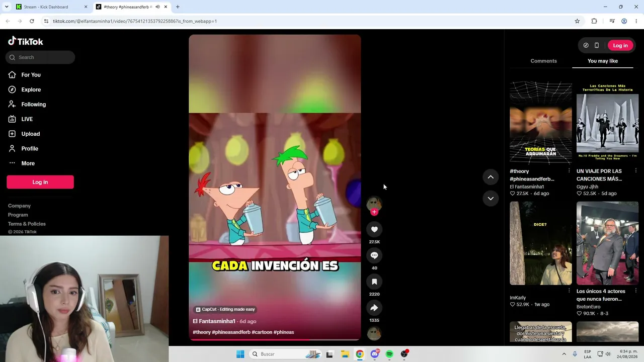Open Spotify from the taskbar
This screenshot has height=362, width=644.
tap(389, 354)
